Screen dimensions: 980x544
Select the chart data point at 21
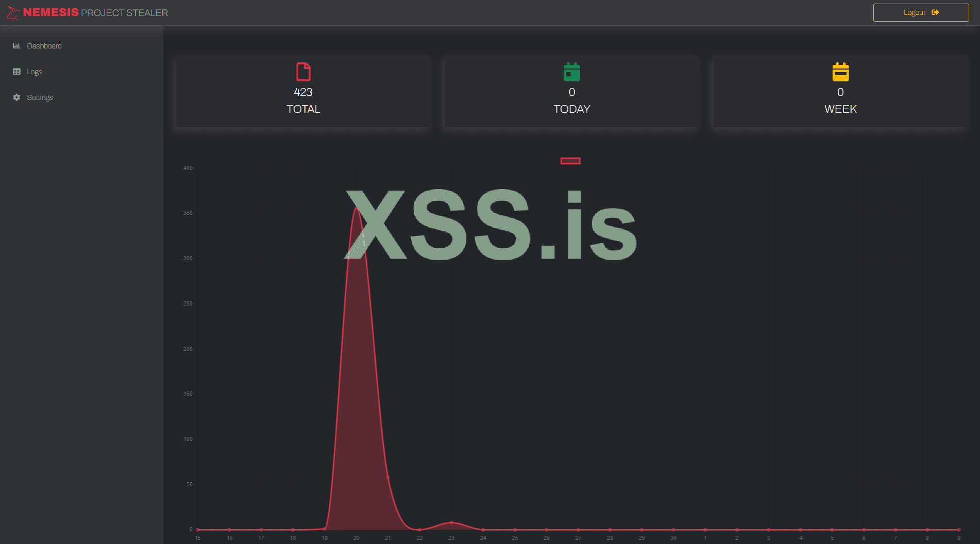pyautogui.click(x=388, y=478)
